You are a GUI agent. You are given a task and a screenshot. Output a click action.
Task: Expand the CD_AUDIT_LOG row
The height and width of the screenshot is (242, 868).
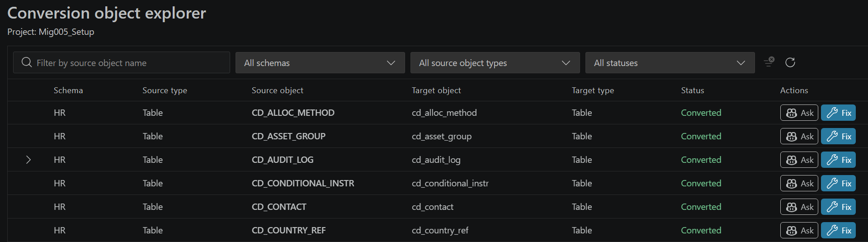tap(28, 160)
